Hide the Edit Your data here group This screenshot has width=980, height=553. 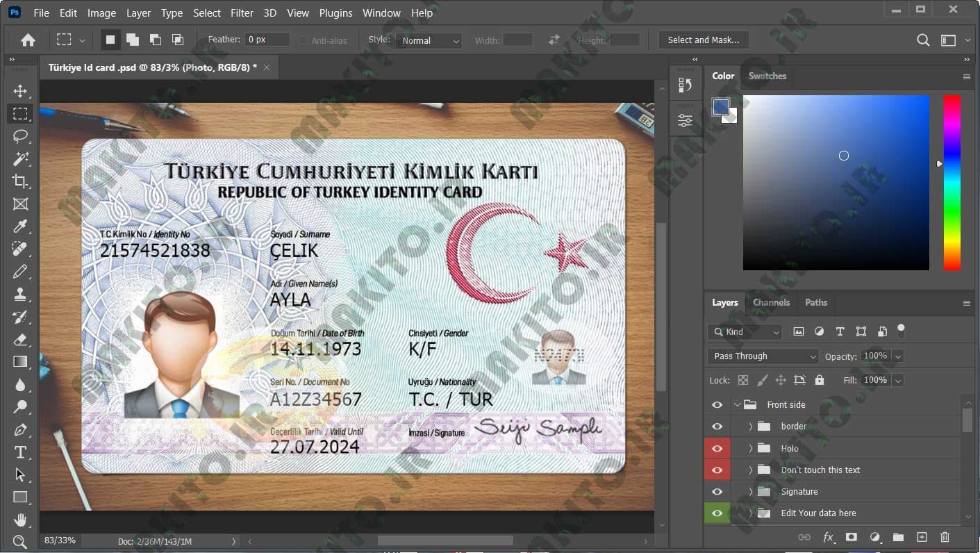[717, 513]
